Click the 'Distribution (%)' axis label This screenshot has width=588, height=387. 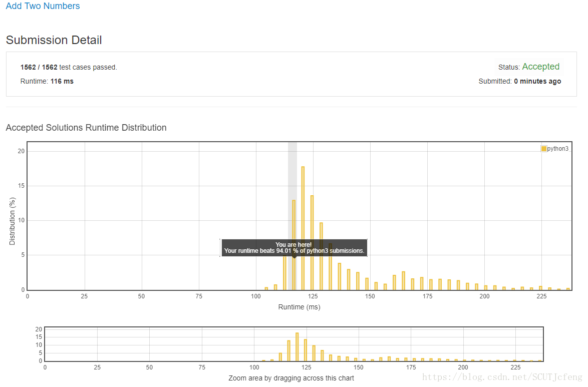(13, 221)
